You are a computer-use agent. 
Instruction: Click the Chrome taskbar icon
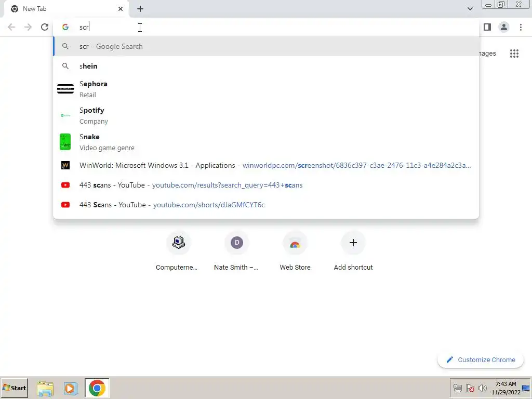(97, 388)
